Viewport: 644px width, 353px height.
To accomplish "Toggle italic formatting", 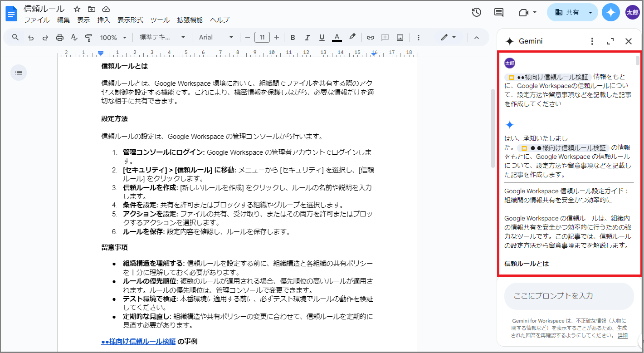I will 307,37.
